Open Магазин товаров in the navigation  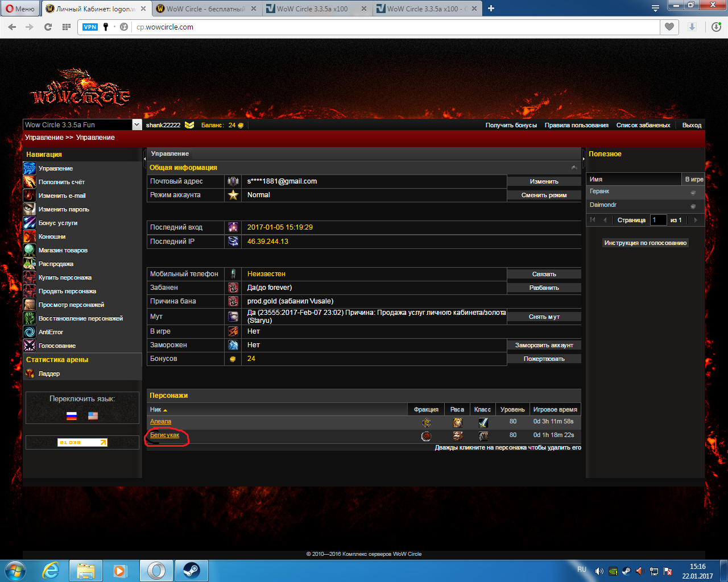pyautogui.click(x=63, y=250)
